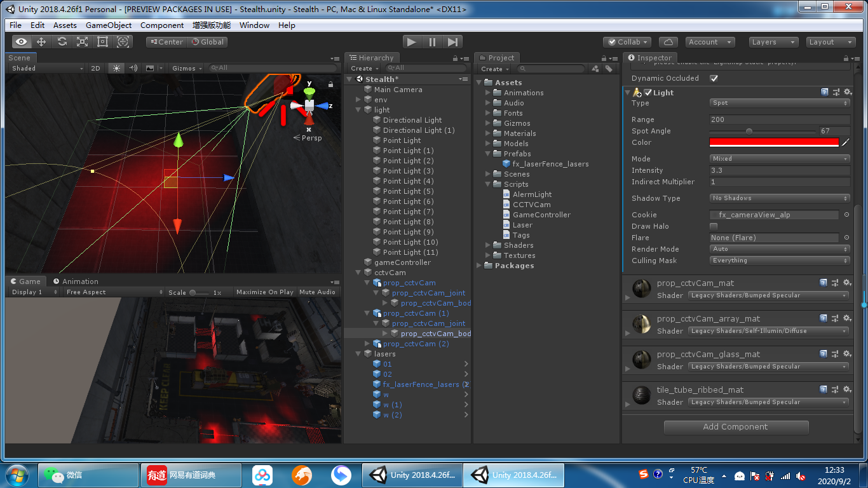Open the Gizmos dropdown
The width and height of the screenshot is (868, 488).
click(x=187, y=68)
